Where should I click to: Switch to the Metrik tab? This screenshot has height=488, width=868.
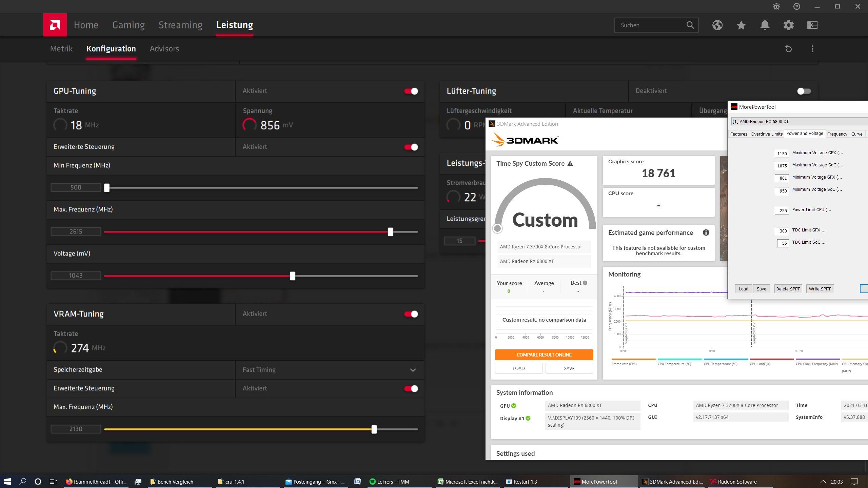(x=61, y=49)
